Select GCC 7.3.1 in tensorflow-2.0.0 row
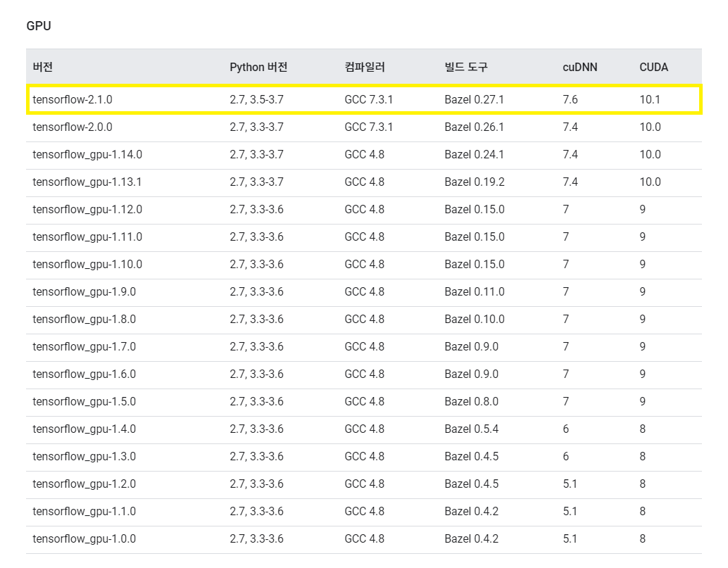The width and height of the screenshot is (728, 568). (369, 127)
